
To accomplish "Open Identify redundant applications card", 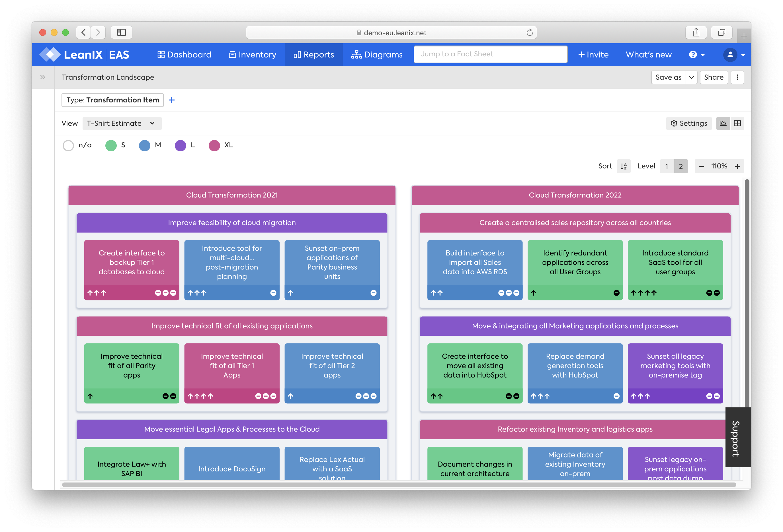I will [575, 270].
